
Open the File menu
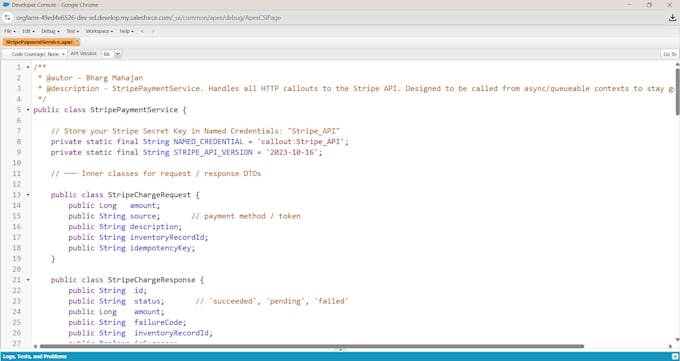pos(10,31)
